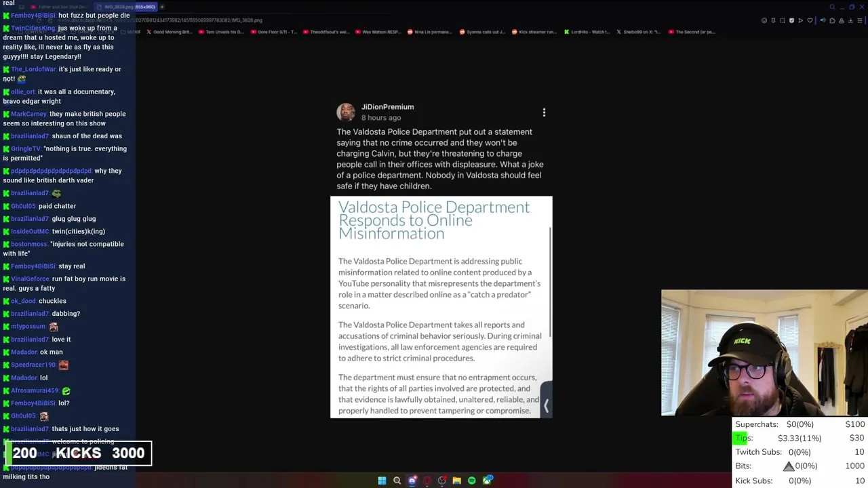
Task: Open 'Syanne calls out J...' bookmark
Action: [483, 32]
